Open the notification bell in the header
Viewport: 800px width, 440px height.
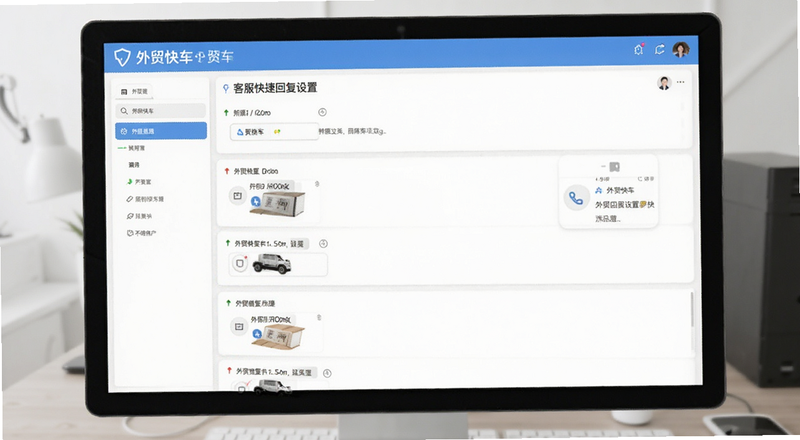pyautogui.click(x=638, y=50)
